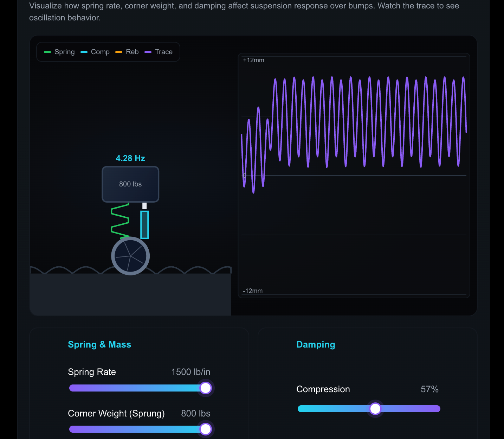Click the 57% compression value

[x=429, y=389]
